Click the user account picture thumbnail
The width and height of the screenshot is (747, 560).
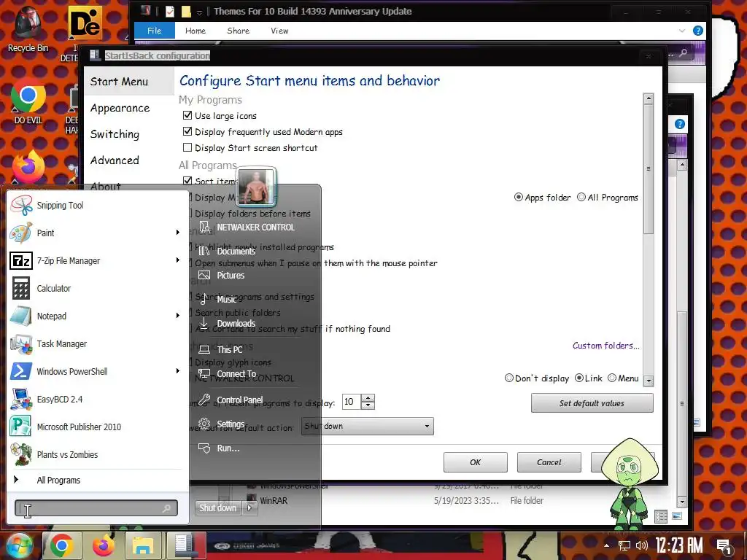point(256,186)
